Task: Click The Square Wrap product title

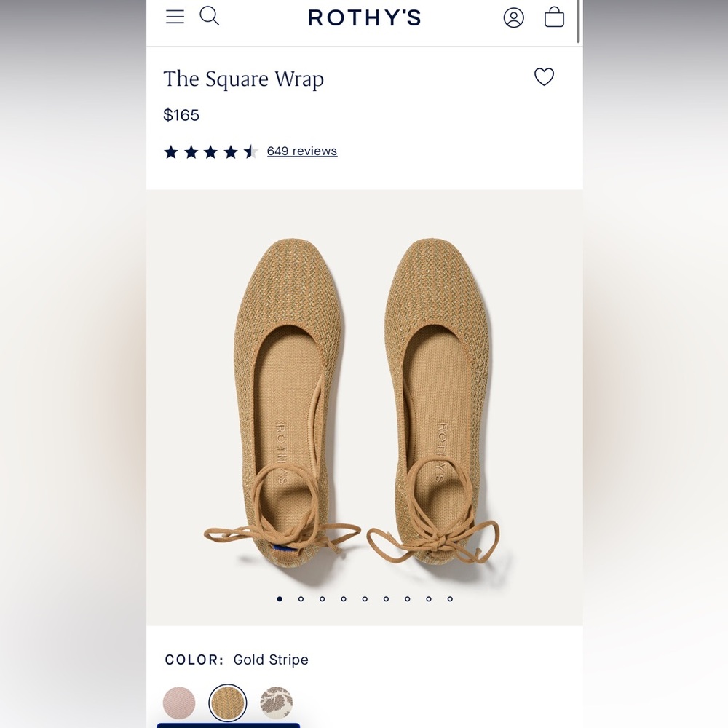Action: [244, 79]
